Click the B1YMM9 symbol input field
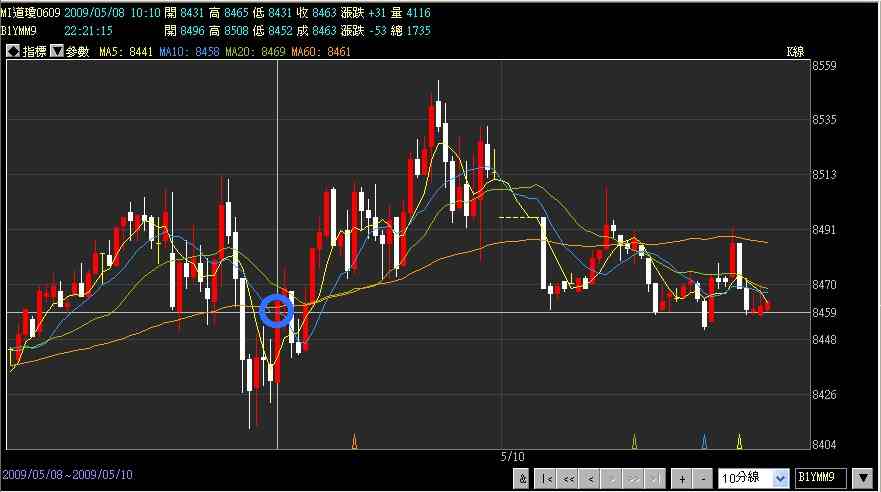 [x=821, y=478]
